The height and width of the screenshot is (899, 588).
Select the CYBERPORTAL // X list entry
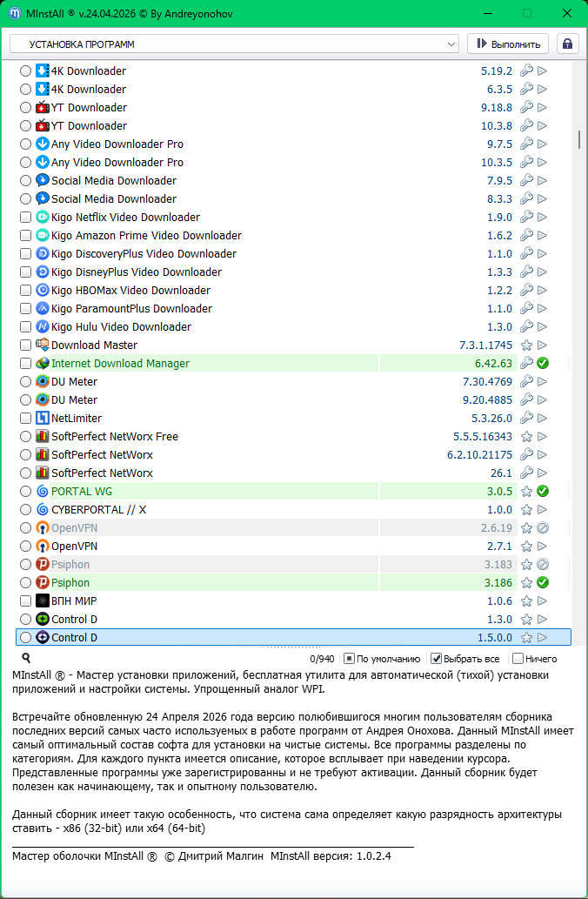coord(98,510)
